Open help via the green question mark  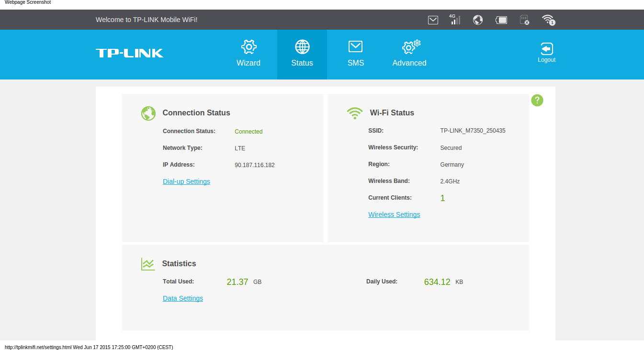[x=537, y=100]
